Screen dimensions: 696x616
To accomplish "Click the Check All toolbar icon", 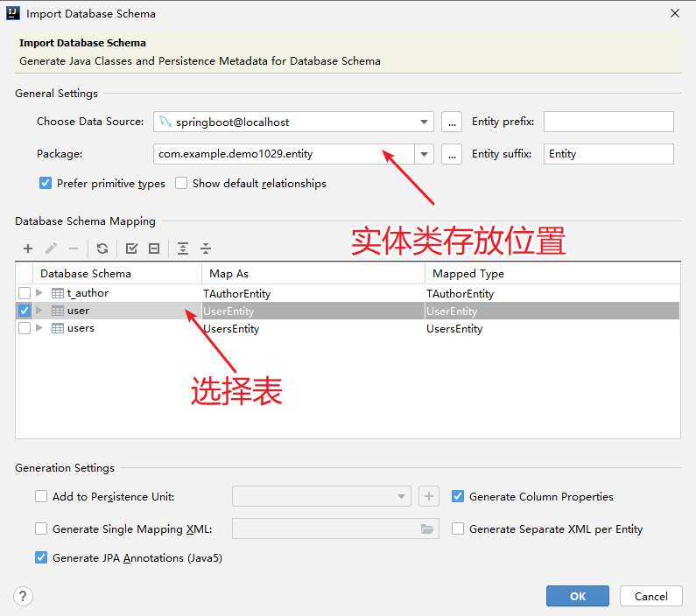I will pyautogui.click(x=132, y=248).
